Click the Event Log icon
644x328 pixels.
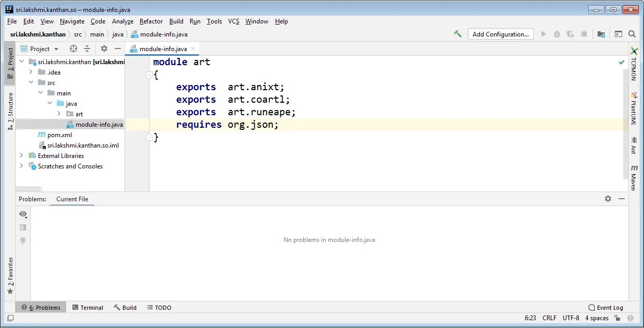(x=592, y=308)
